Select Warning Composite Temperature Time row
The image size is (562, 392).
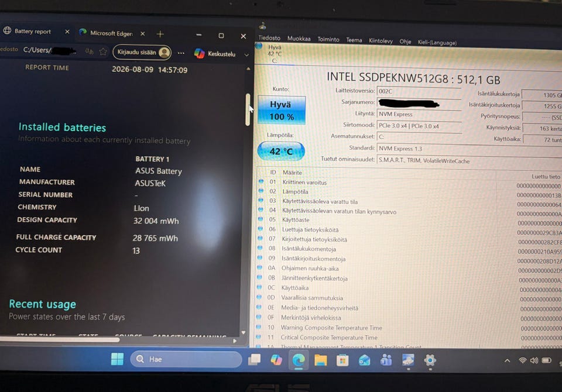[x=409, y=328]
